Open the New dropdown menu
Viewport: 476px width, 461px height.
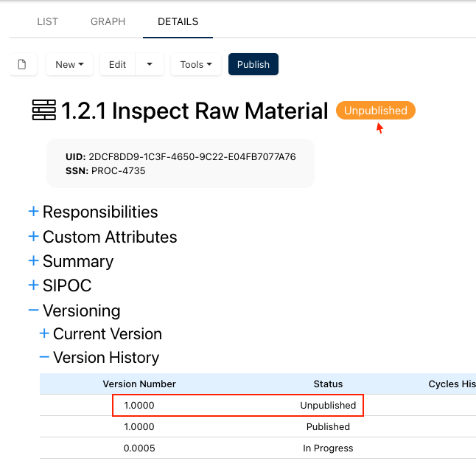69,64
